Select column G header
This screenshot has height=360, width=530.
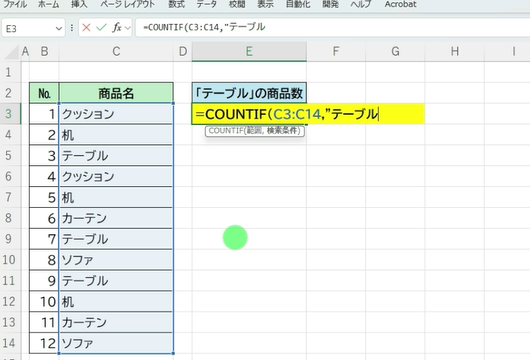(395, 52)
